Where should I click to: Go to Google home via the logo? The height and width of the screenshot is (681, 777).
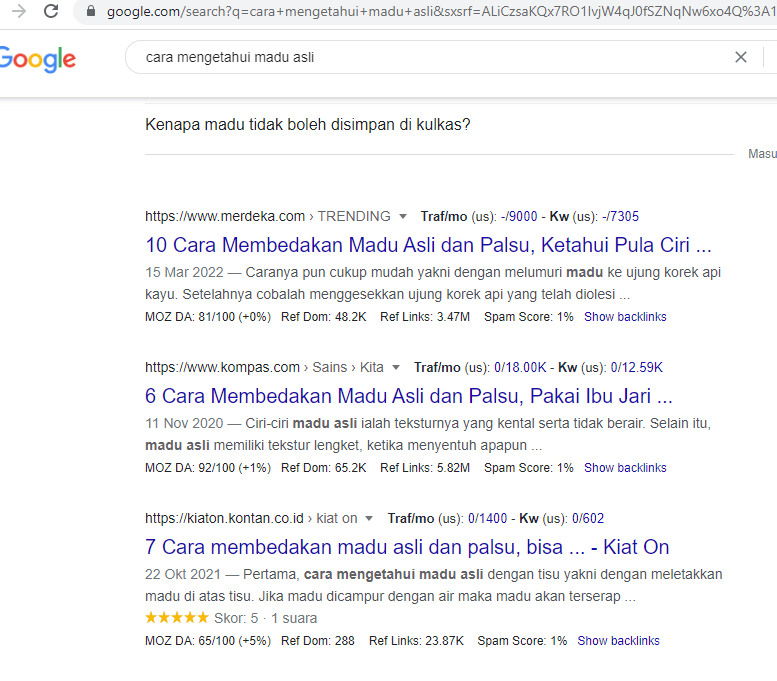[37, 58]
